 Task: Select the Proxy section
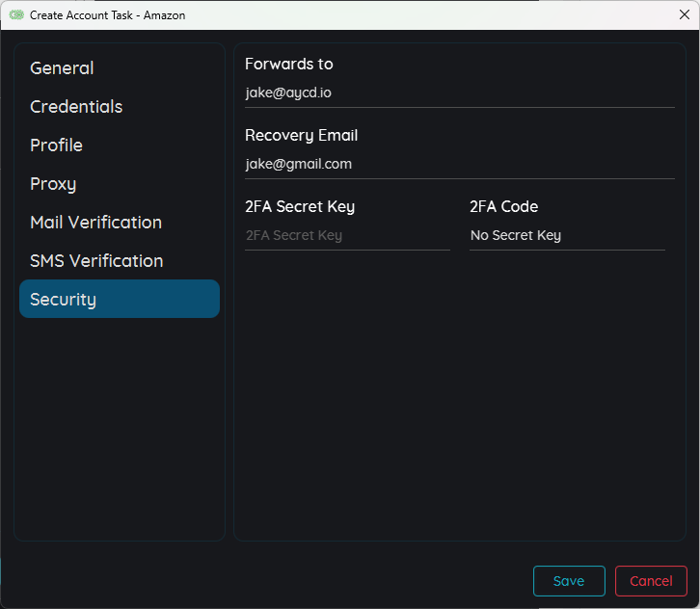(53, 184)
